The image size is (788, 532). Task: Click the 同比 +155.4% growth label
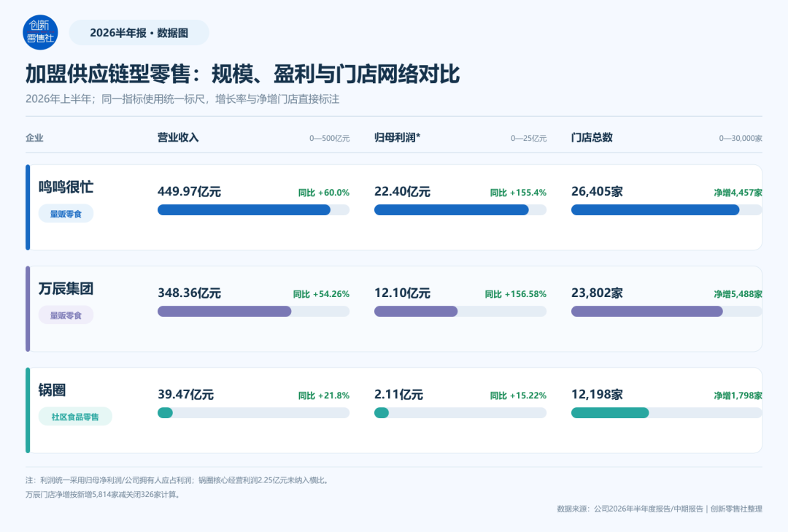[x=518, y=193]
